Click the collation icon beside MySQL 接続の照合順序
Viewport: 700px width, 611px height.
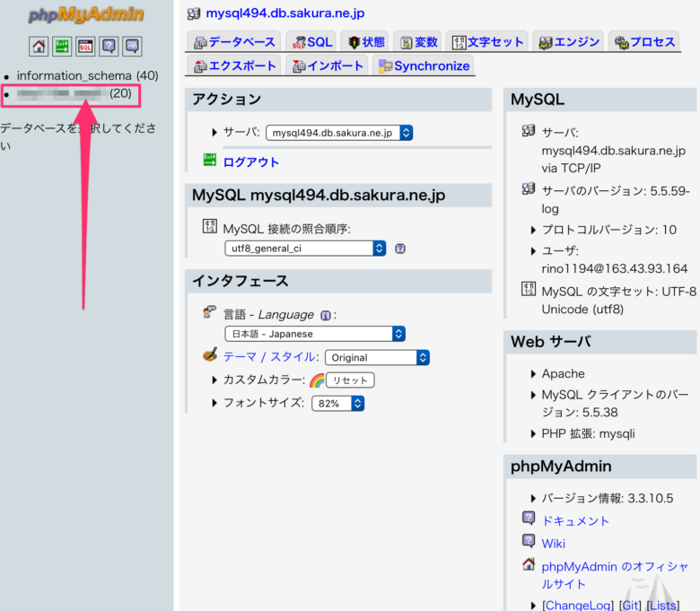click(x=210, y=226)
